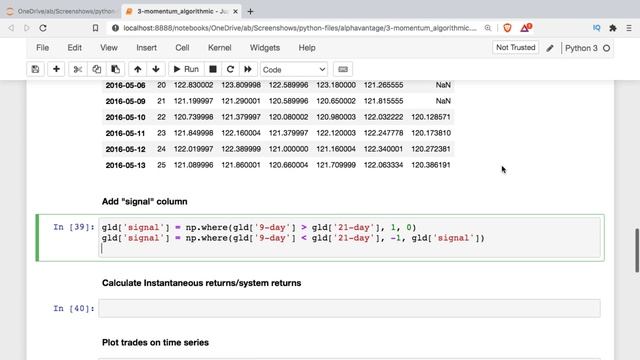The width and height of the screenshot is (640, 360).
Task: Cut selected cells with scissors icon
Action: 78,69
